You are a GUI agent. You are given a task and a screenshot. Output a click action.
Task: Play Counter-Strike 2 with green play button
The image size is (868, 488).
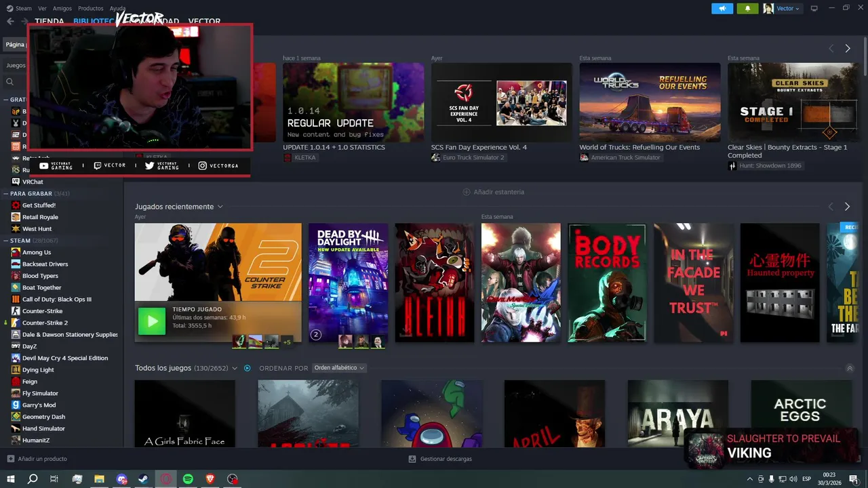(x=152, y=321)
